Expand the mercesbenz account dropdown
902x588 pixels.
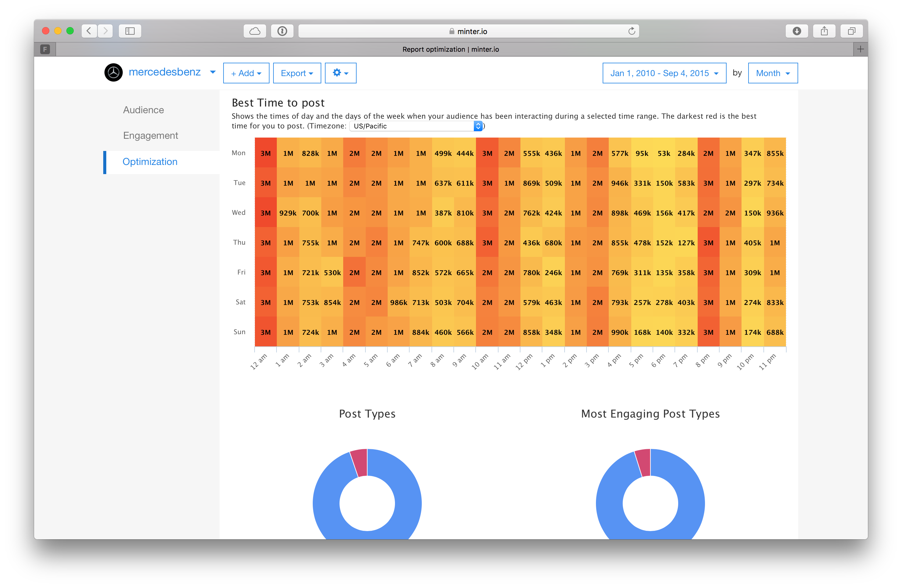(212, 72)
